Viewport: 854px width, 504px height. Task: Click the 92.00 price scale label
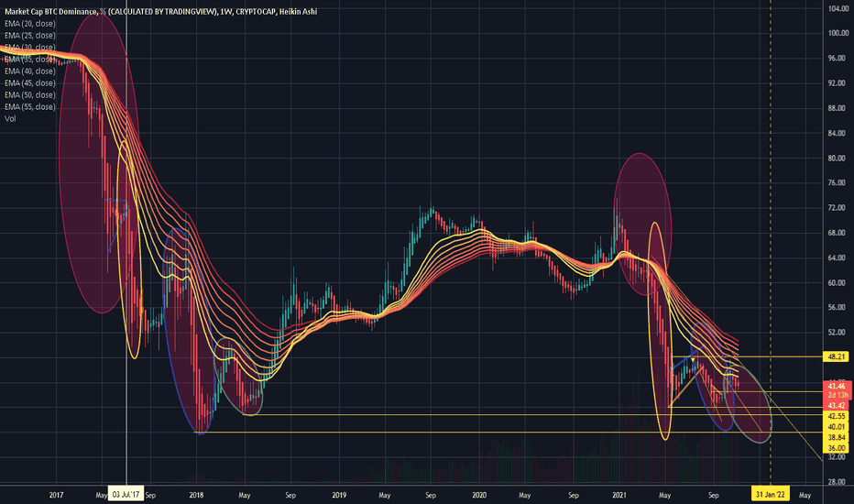click(x=838, y=83)
